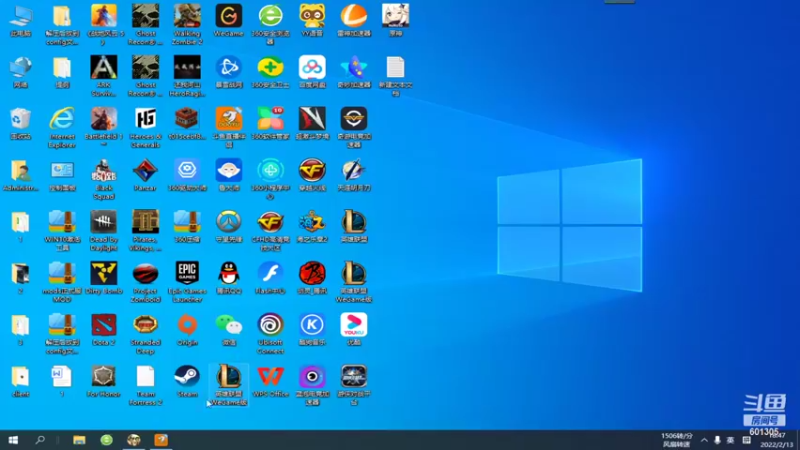Image resolution: width=800 pixels, height=450 pixels.
Task: Open Battlefield 1 shortcut
Action: coord(104,128)
